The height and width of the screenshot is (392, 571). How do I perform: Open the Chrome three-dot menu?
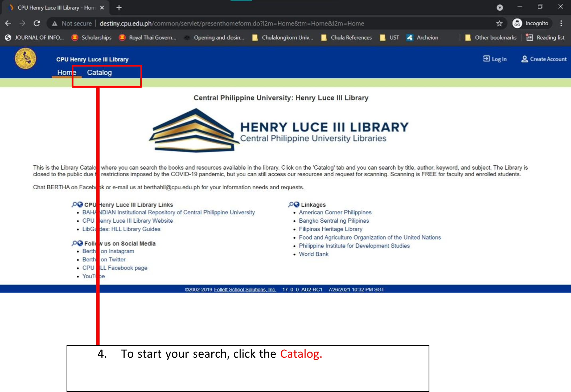pos(561,23)
